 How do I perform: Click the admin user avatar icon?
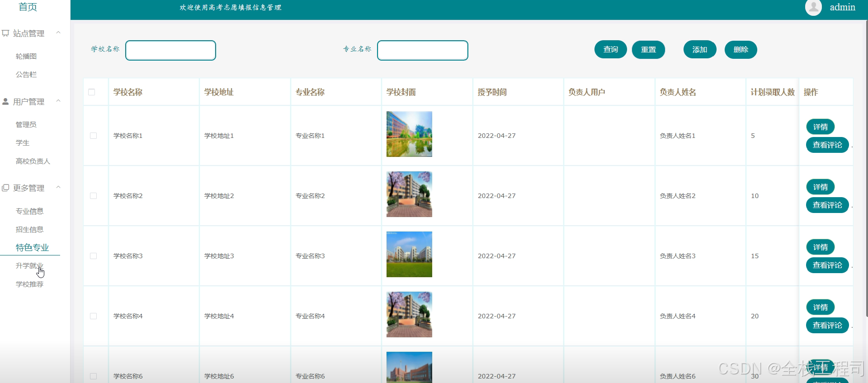(x=813, y=7)
